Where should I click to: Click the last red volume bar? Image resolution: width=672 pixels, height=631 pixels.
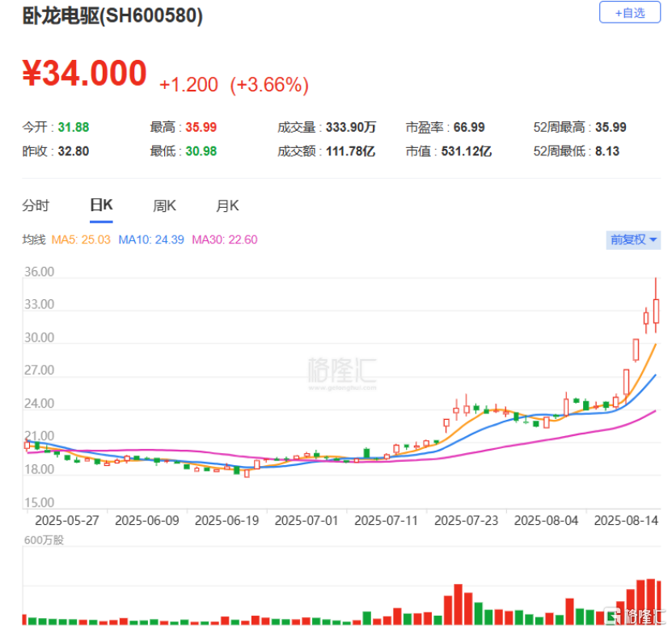click(x=660, y=603)
